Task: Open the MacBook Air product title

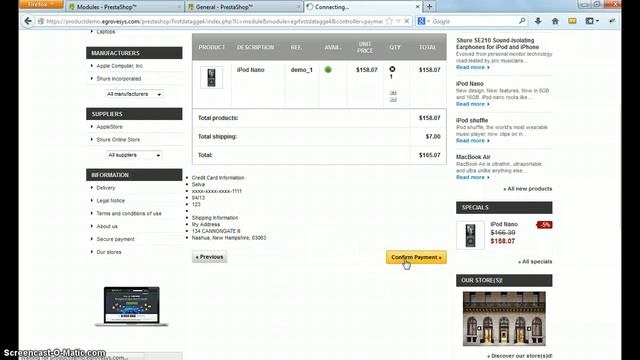Action: 473,157
